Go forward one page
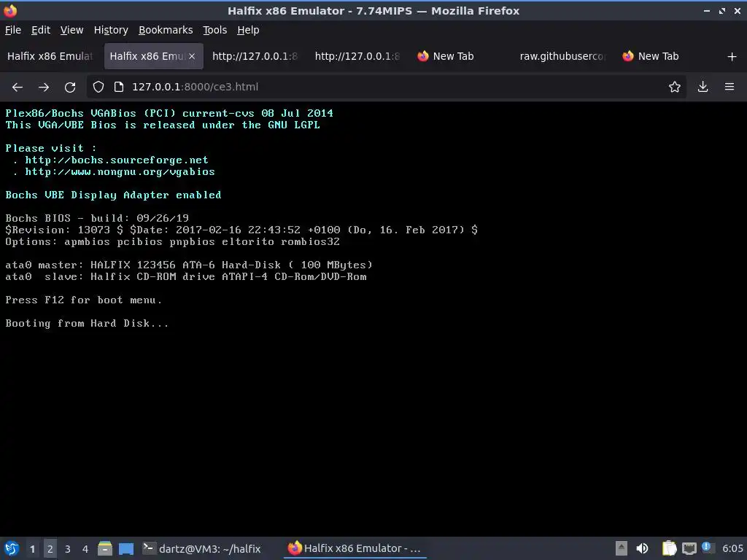 (43, 87)
